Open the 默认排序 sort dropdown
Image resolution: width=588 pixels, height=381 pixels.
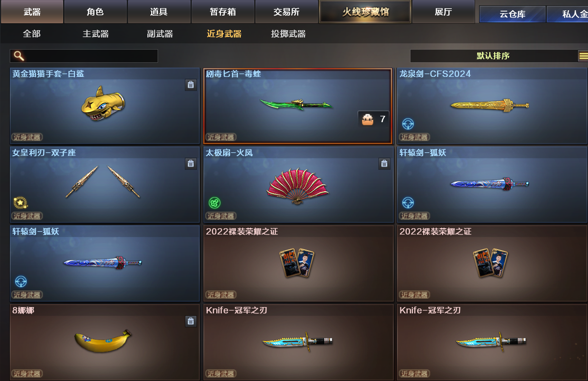pyautogui.click(x=493, y=56)
